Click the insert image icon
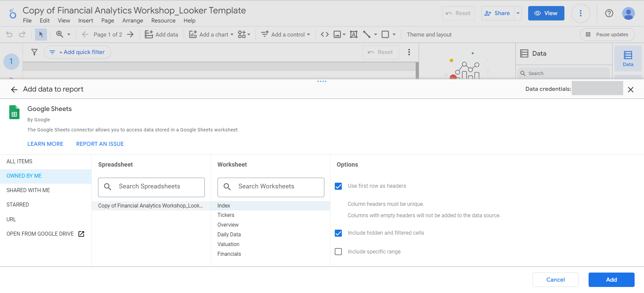 337,35
